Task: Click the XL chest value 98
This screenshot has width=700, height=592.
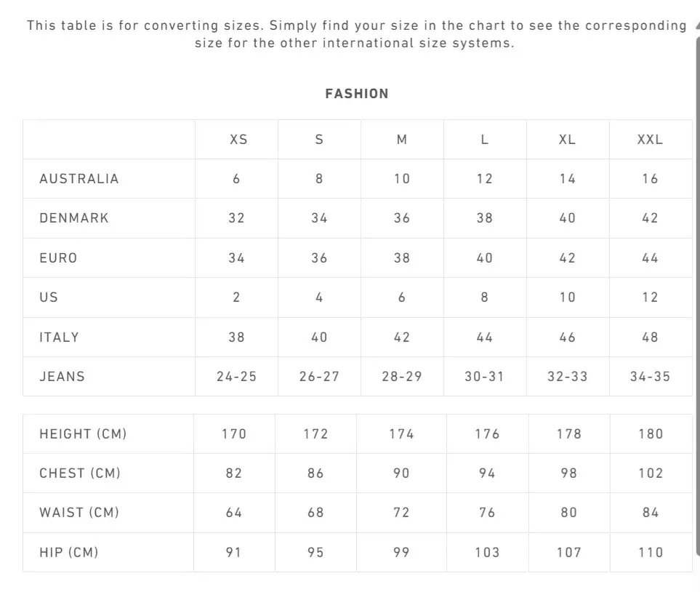Action: [x=568, y=473]
